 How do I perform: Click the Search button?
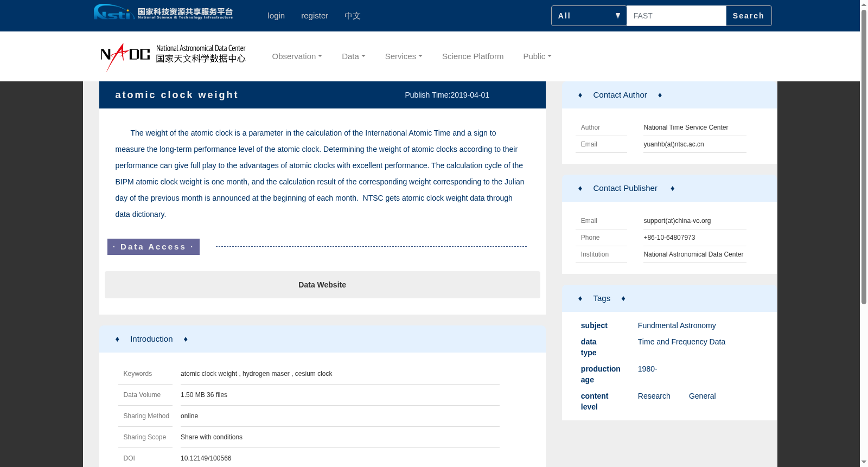(x=749, y=16)
